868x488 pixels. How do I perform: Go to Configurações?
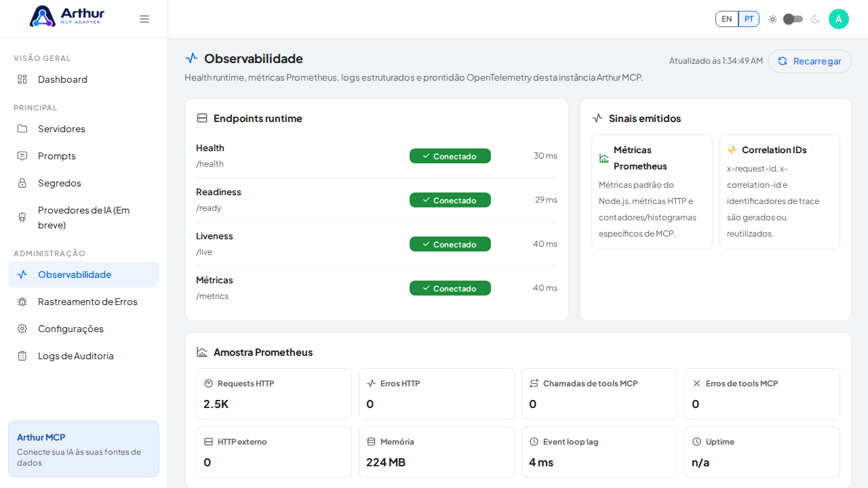(84, 329)
